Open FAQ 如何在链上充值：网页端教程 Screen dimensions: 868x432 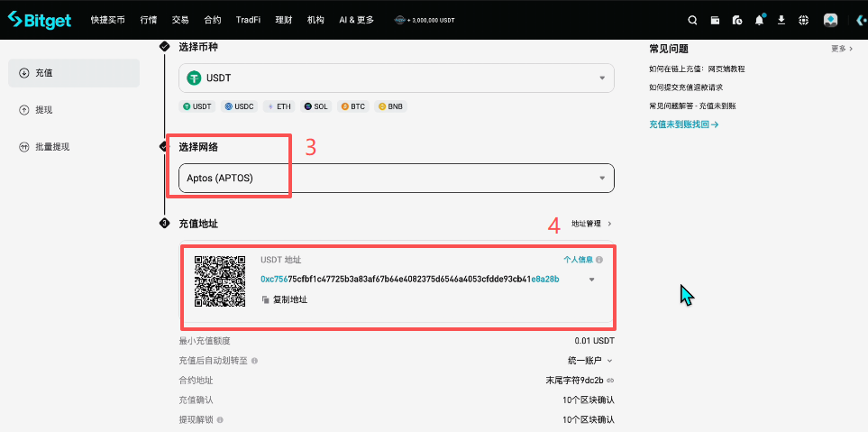(697, 69)
